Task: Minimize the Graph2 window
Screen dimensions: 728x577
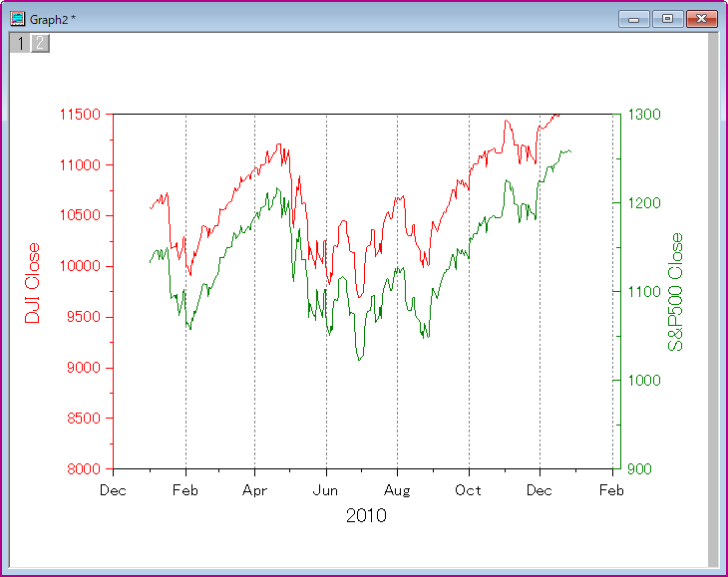Action: pos(633,19)
